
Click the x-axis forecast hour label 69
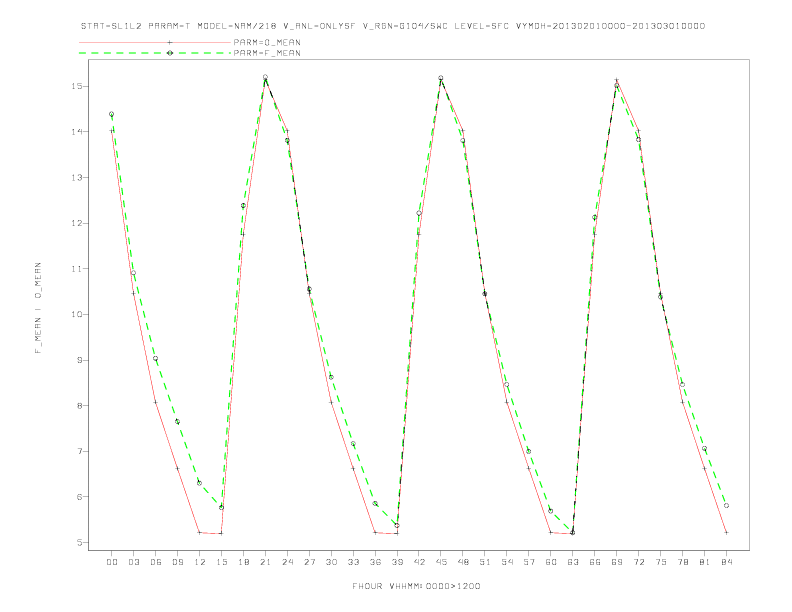coord(617,562)
